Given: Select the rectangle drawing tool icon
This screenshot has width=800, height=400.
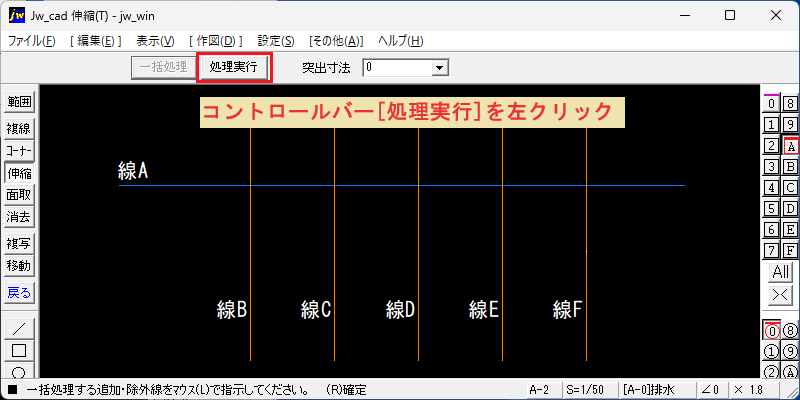Looking at the screenshot, I should [19, 351].
